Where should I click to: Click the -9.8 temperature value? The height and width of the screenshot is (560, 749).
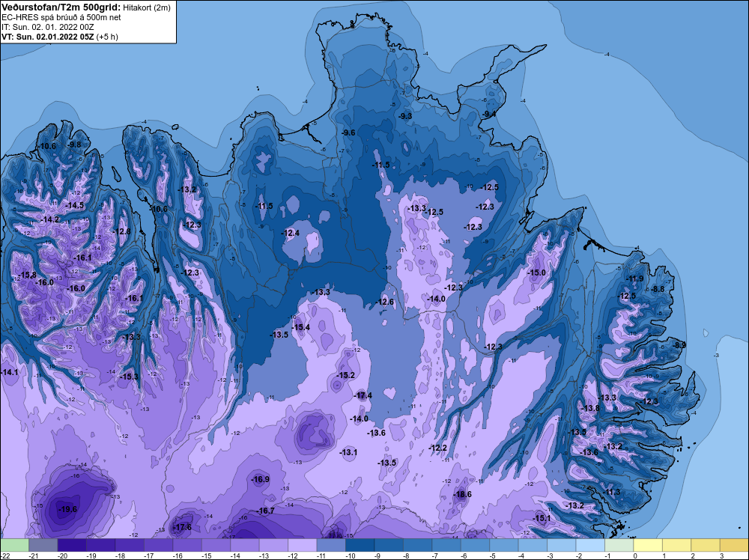[x=73, y=144]
